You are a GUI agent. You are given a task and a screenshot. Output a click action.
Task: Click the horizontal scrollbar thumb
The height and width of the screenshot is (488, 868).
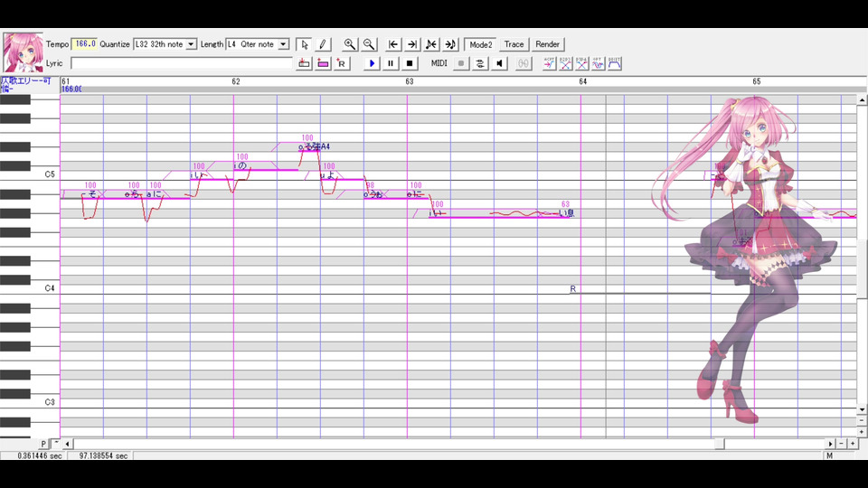pos(719,444)
